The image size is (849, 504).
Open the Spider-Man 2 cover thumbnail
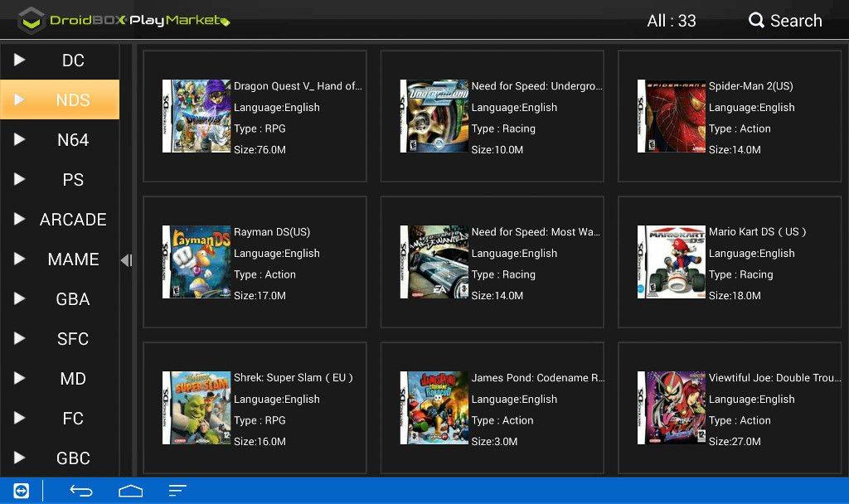[672, 116]
